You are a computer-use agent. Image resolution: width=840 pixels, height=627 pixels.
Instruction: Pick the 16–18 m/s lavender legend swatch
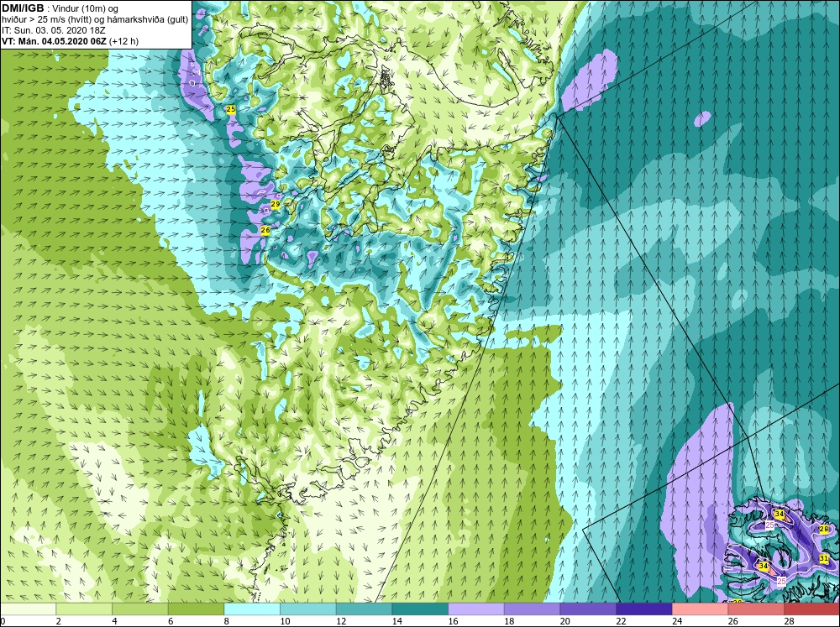tap(475, 609)
